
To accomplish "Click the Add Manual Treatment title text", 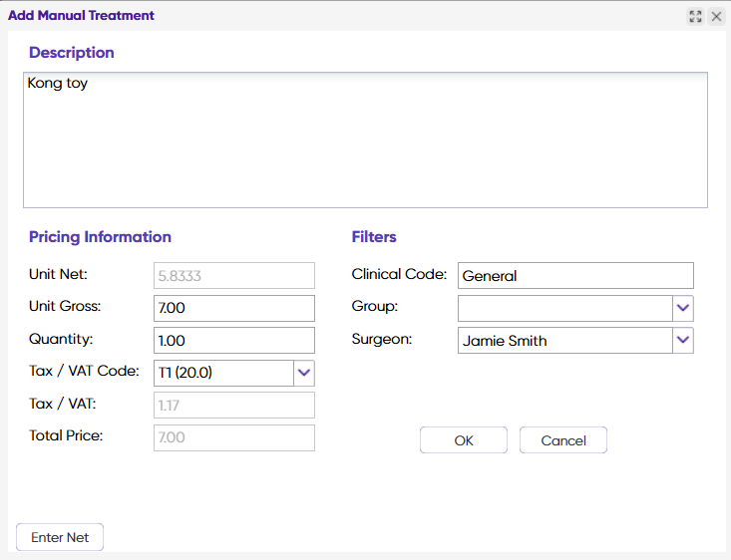I will [x=81, y=15].
